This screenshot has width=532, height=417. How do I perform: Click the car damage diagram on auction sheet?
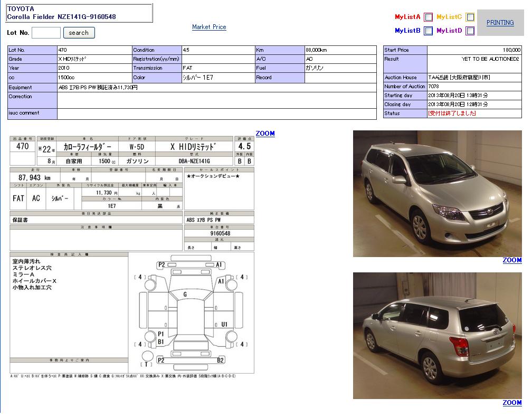(192, 311)
